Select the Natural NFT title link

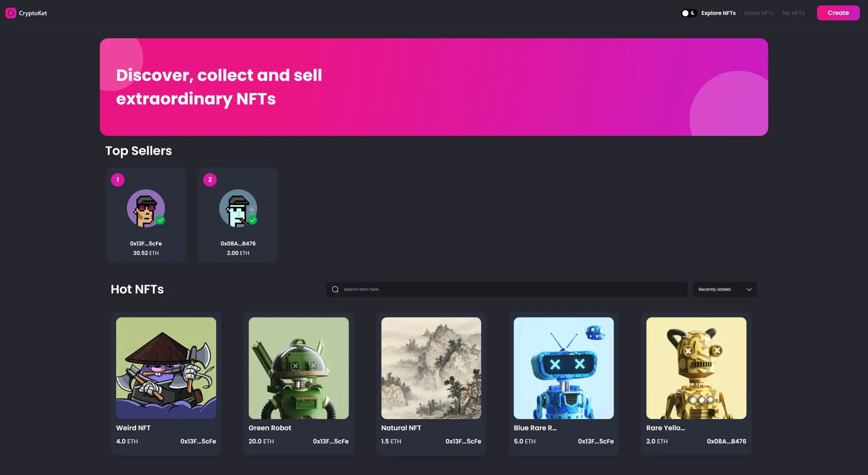click(401, 428)
